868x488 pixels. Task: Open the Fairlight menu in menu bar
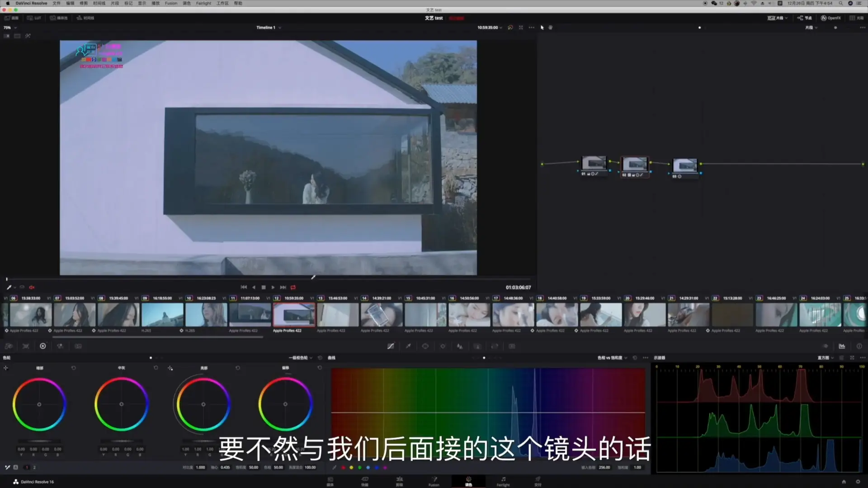203,3
